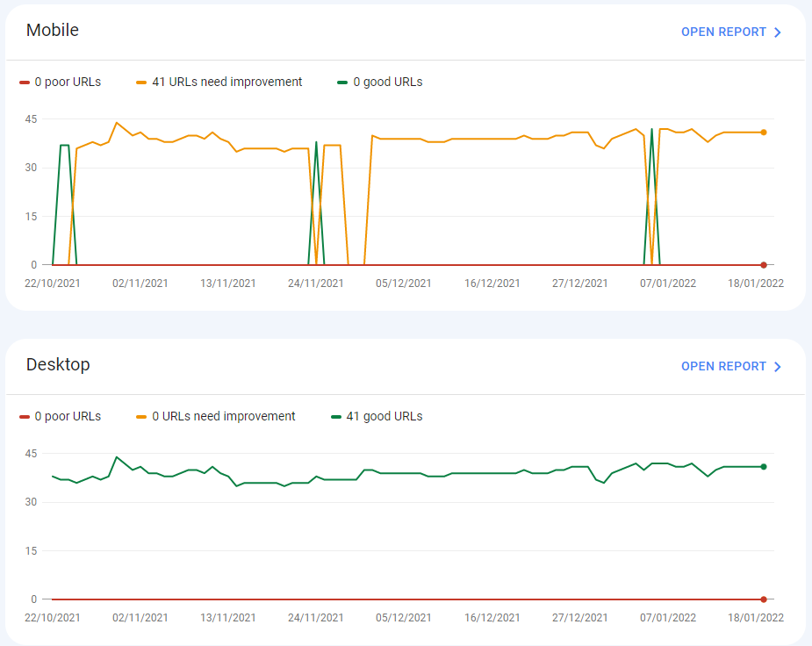The width and height of the screenshot is (812, 646).
Task: Click the red poor URLs swatch in Mobile legend
Action: click(x=25, y=83)
